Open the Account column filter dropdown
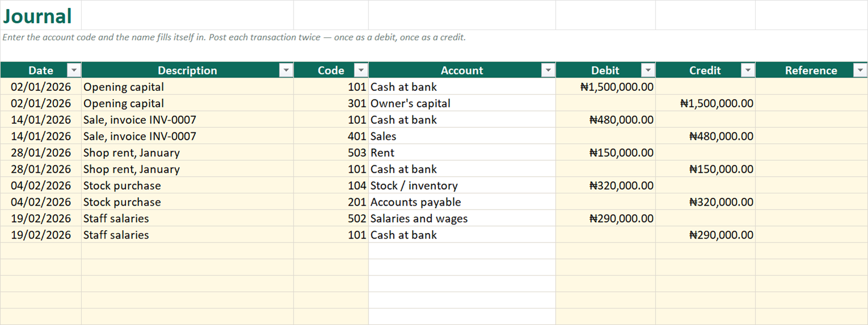868x325 pixels. pos(548,70)
